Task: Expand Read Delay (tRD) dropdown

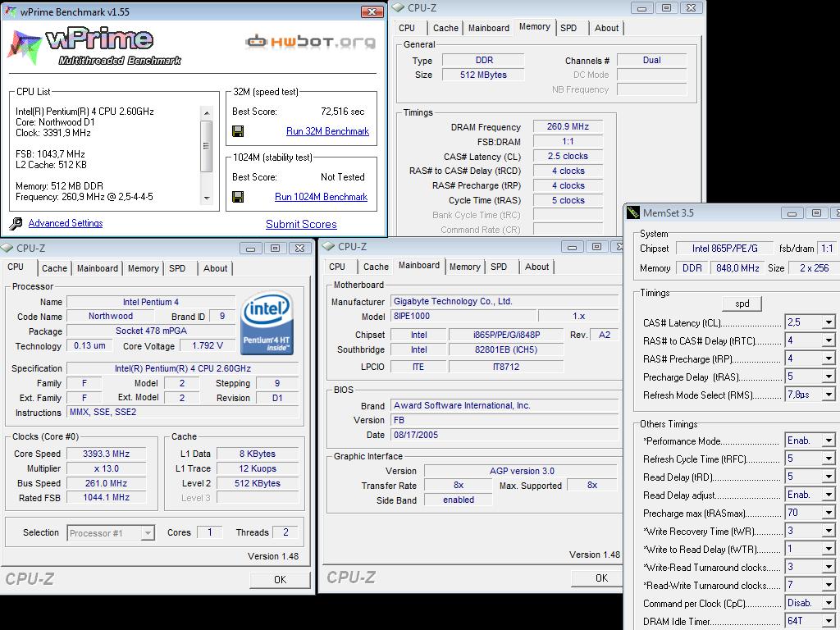Action: tap(829, 477)
